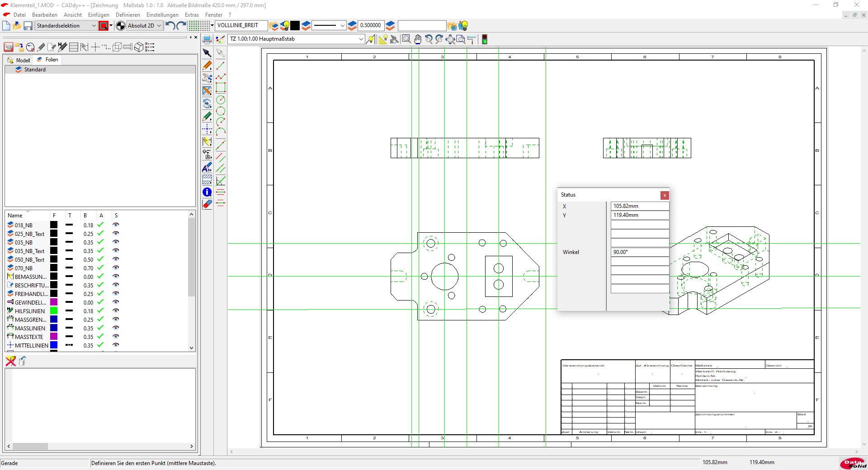
Task: Select the pan hand tool
Action: [x=417, y=39]
